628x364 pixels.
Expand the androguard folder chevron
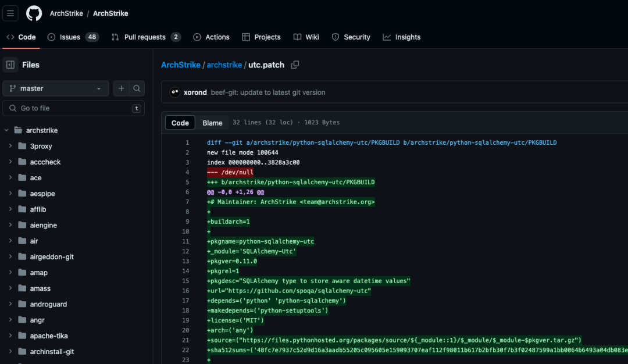click(10, 304)
